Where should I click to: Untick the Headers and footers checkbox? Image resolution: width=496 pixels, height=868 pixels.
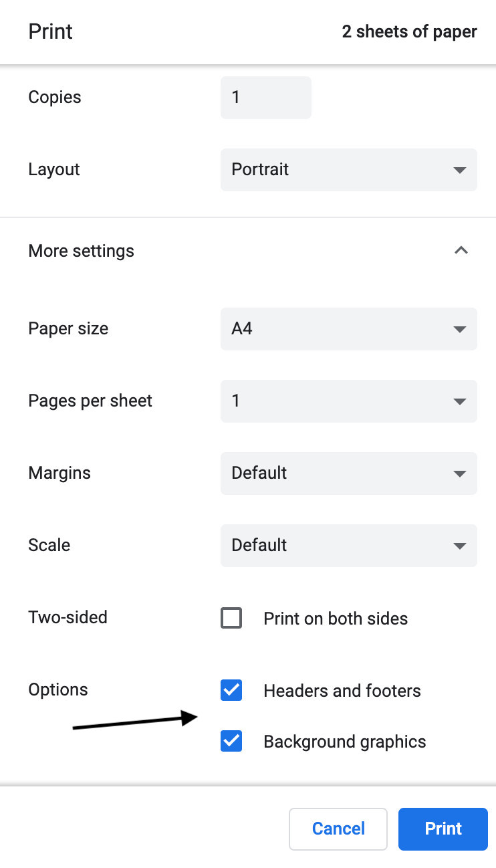(x=231, y=690)
